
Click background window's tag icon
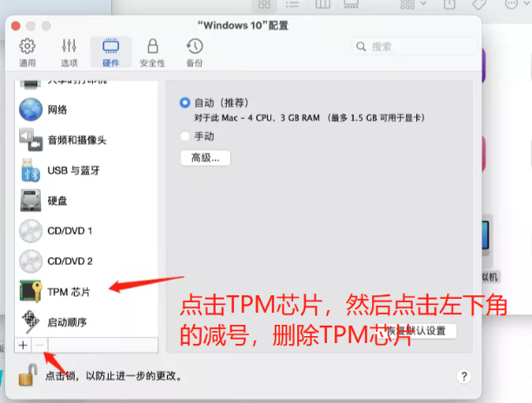(x=479, y=4)
